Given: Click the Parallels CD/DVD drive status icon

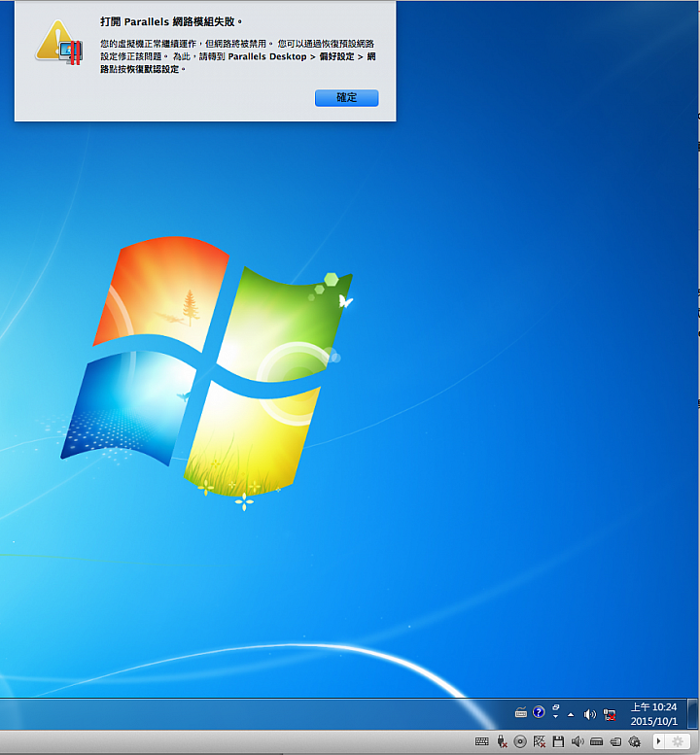Looking at the screenshot, I should pyautogui.click(x=520, y=741).
